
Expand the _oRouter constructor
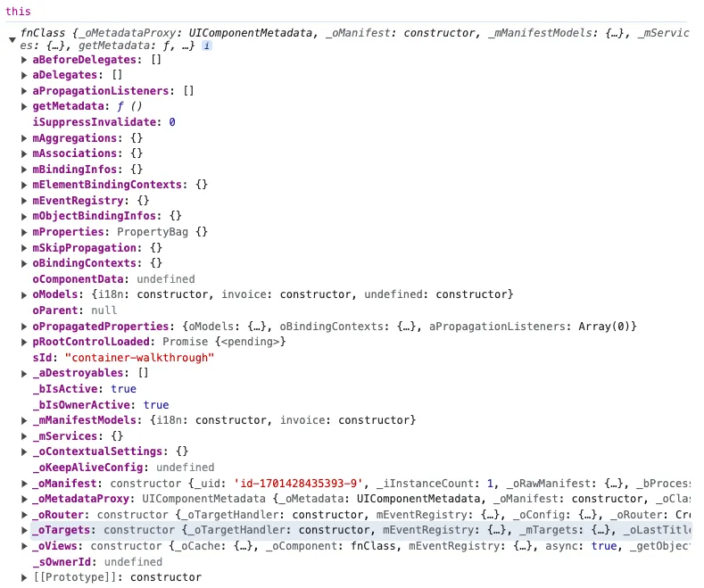click(24, 515)
